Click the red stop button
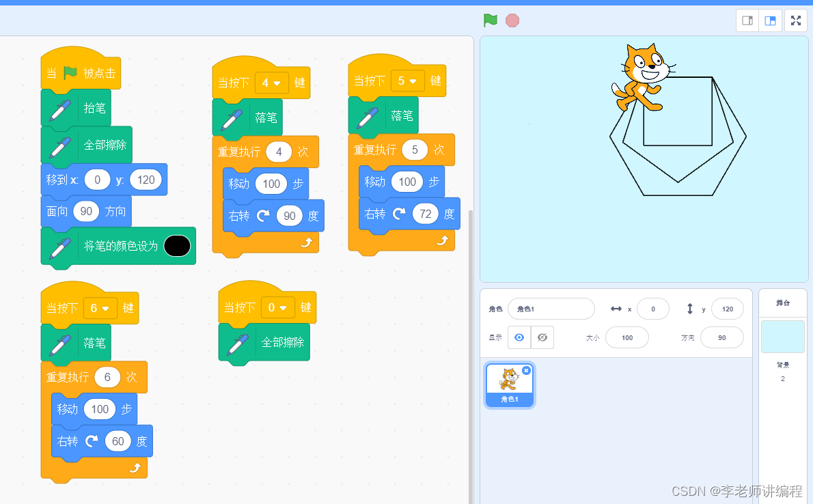The height and width of the screenshot is (504, 813). point(512,20)
